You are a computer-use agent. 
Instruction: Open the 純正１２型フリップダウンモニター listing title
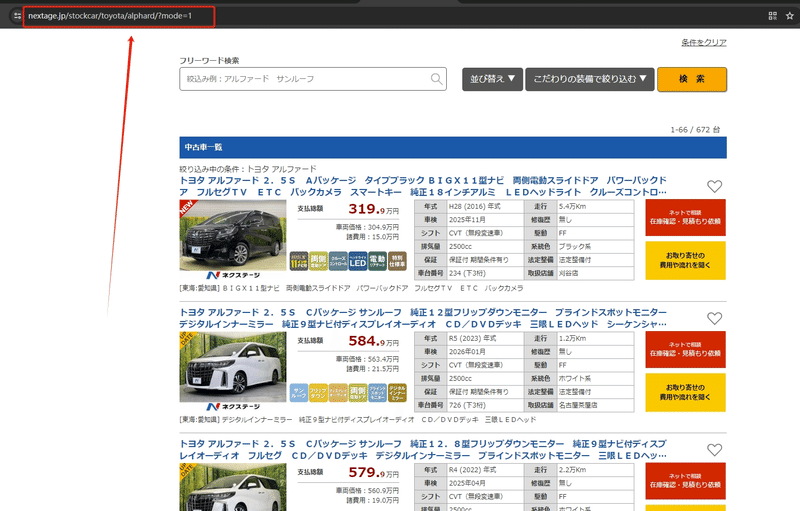(x=423, y=318)
